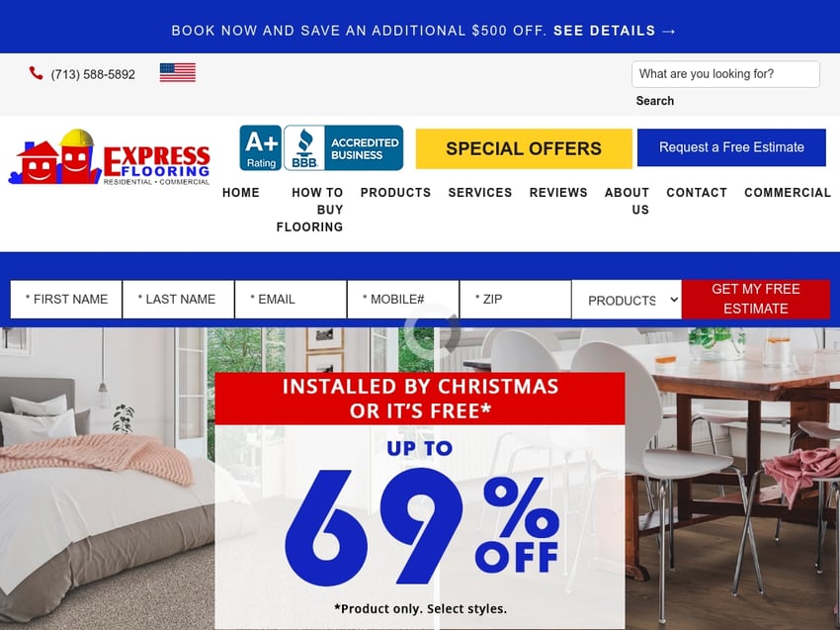Click the 69% off Christmas promo banner

coord(420,500)
